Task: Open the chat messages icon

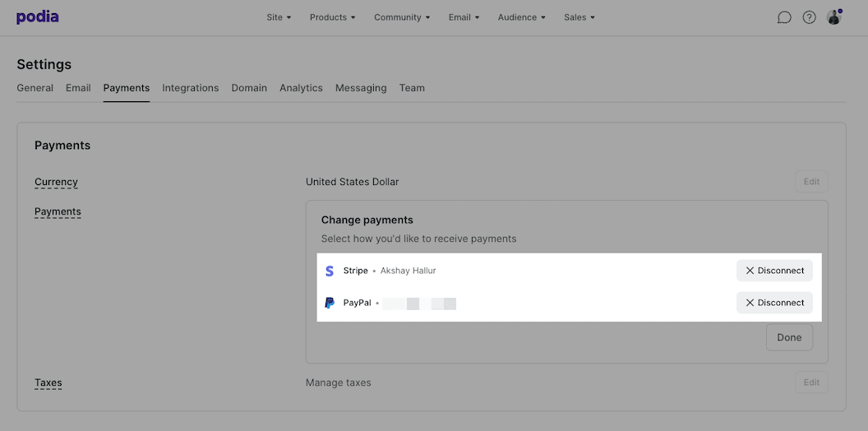Action: point(784,18)
